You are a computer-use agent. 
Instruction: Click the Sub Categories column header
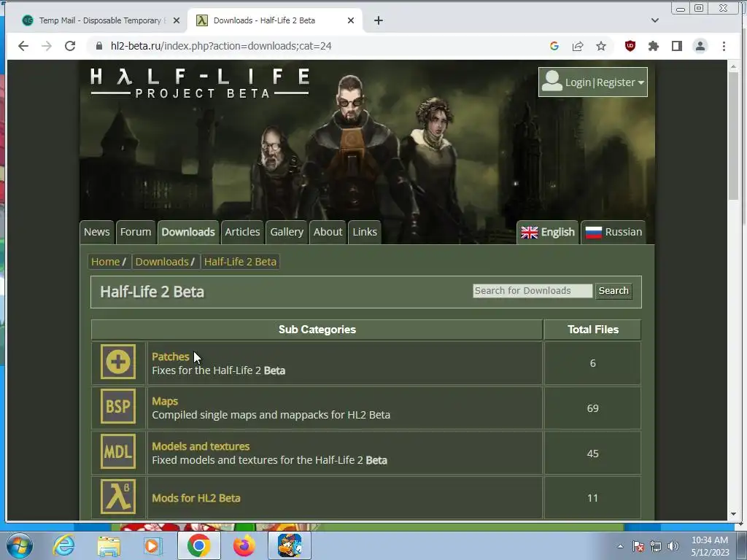317,330
